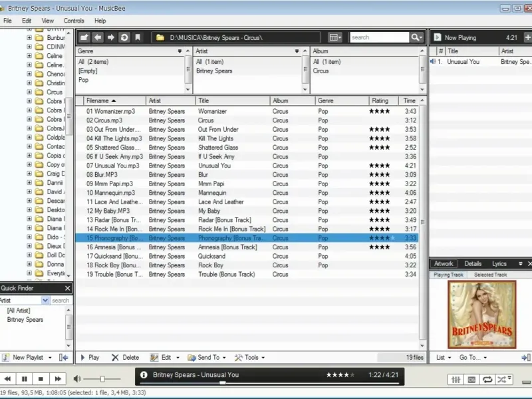Open the View menu

point(47,21)
